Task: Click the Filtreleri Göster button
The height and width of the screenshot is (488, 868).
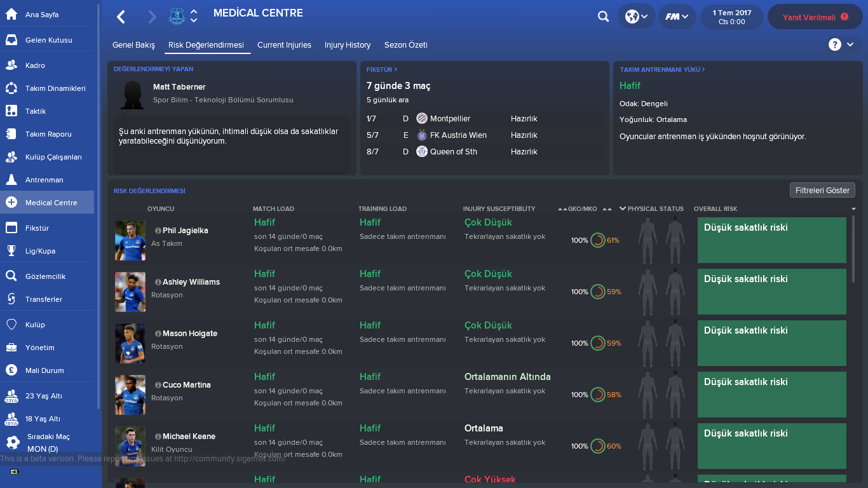Action: [x=822, y=190]
